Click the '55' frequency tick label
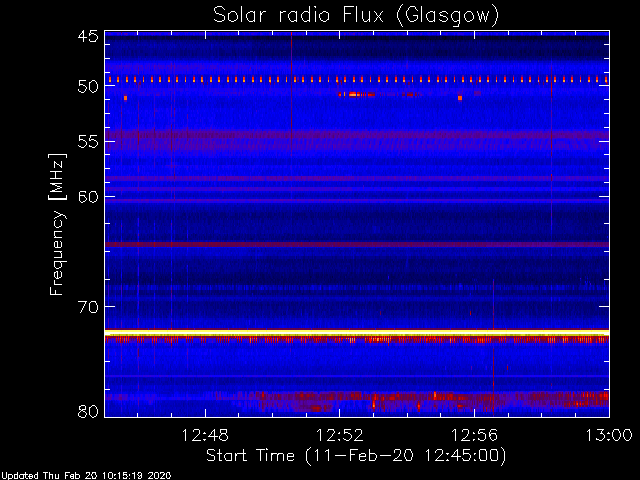 88,142
